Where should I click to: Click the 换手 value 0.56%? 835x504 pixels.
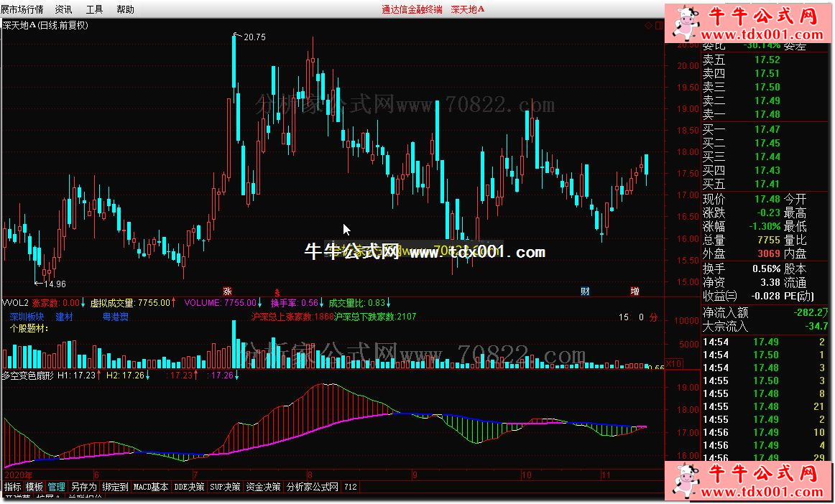[766, 269]
